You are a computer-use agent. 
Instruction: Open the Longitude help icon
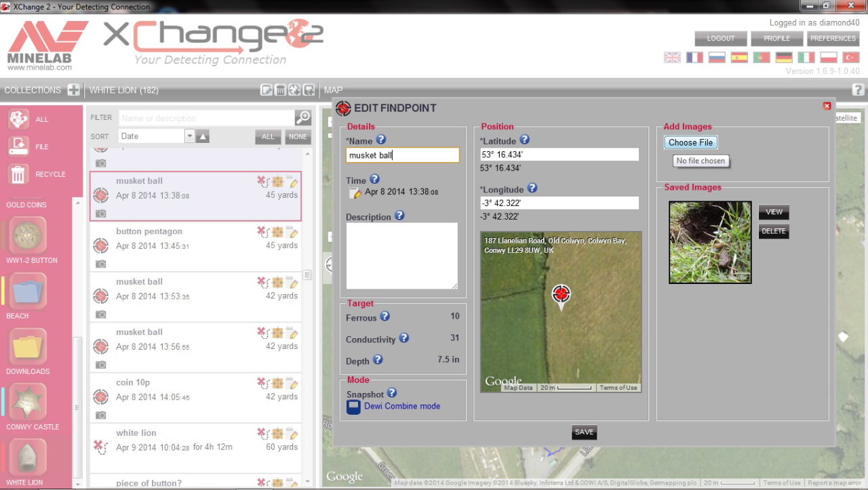click(532, 188)
